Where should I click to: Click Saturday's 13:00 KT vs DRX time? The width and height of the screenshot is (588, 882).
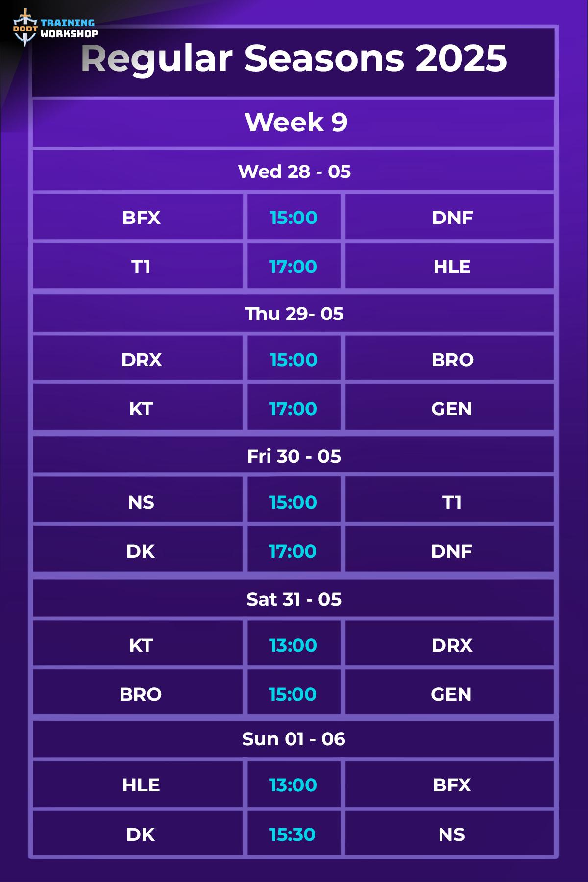(293, 645)
